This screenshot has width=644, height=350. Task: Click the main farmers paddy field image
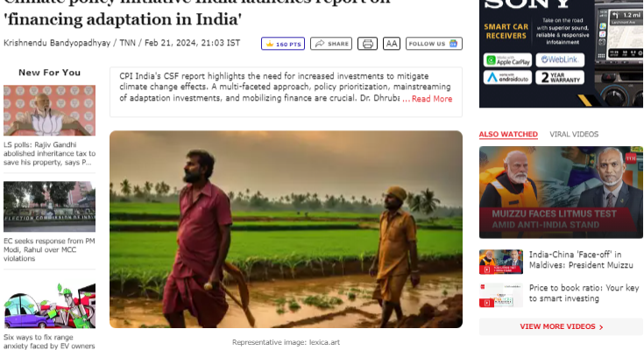[286, 229]
